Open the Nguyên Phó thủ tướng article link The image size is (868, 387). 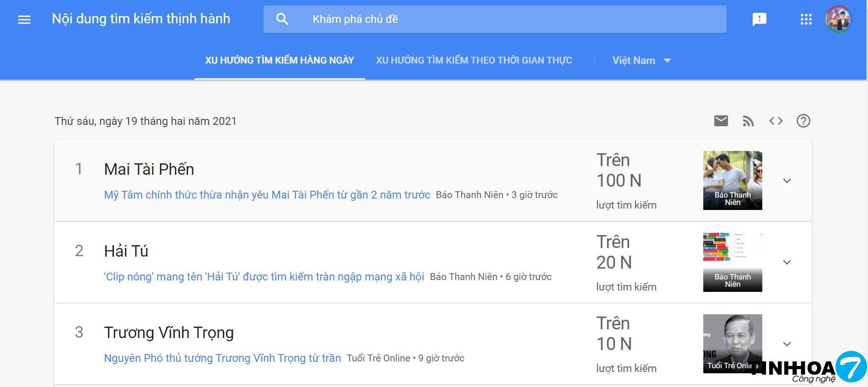222,358
